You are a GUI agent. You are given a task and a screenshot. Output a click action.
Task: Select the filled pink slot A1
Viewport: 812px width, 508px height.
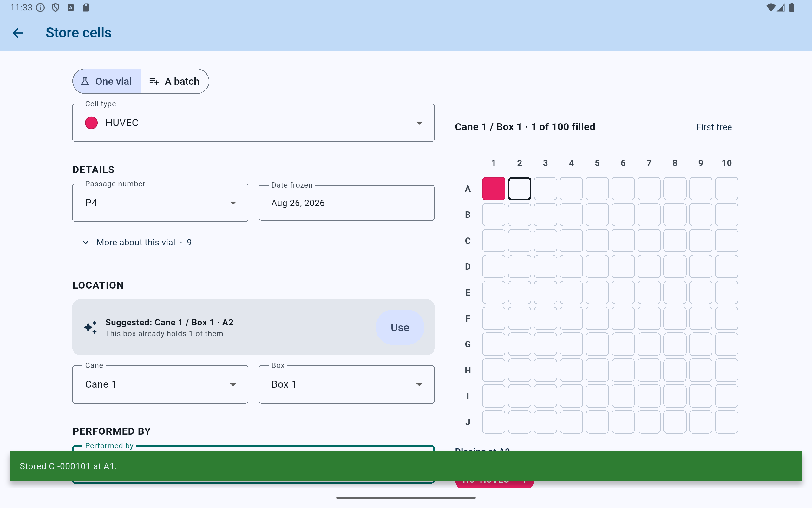(x=494, y=189)
